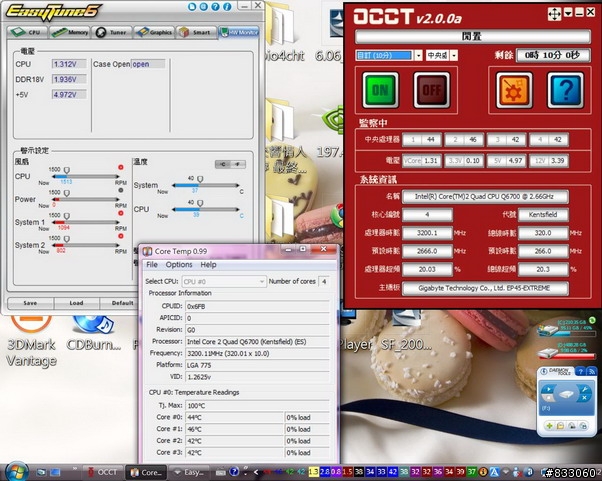The height and width of the screenshot is (481, 602).
Task: Click the tray temperature icon showing 1.3
Action: [313, 472]
